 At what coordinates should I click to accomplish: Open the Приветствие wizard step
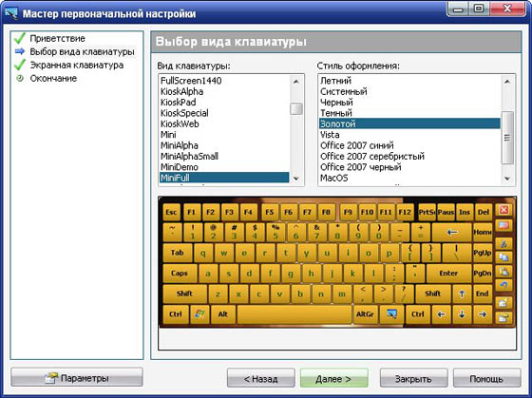click(57, 38)
